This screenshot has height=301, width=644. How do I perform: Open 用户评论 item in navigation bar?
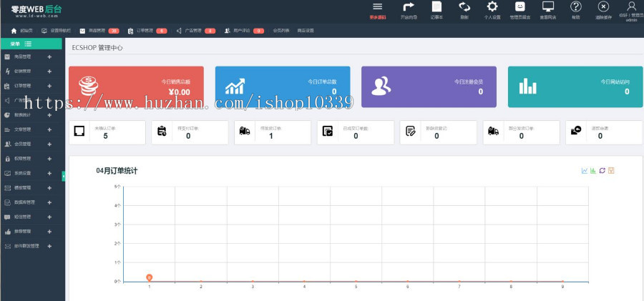240,31
